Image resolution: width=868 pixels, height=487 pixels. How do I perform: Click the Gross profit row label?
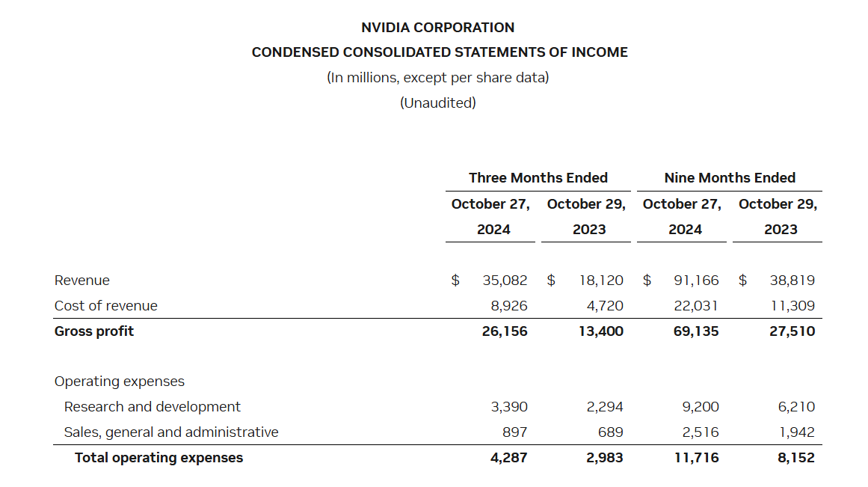[x=94, y=331]
